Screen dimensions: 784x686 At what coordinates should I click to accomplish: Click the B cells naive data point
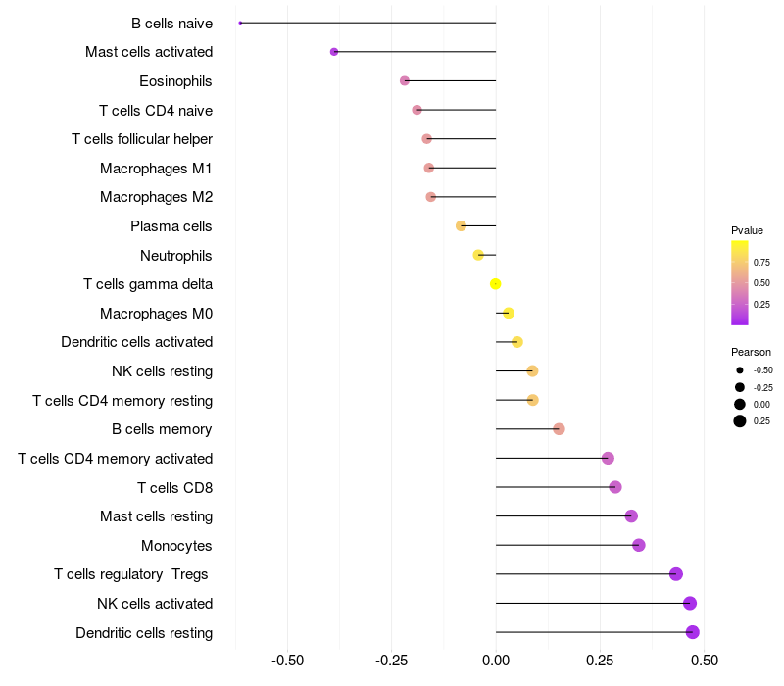pos(240,23)
